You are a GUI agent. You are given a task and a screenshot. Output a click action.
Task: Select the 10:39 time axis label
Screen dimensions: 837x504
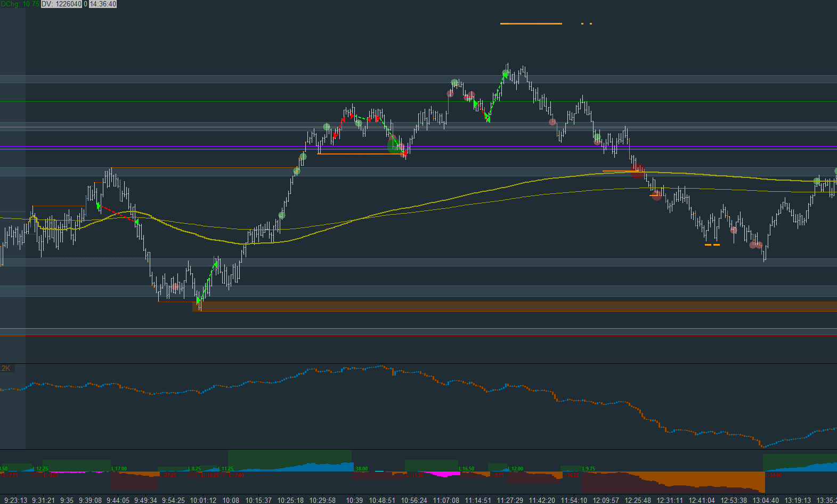354,500
